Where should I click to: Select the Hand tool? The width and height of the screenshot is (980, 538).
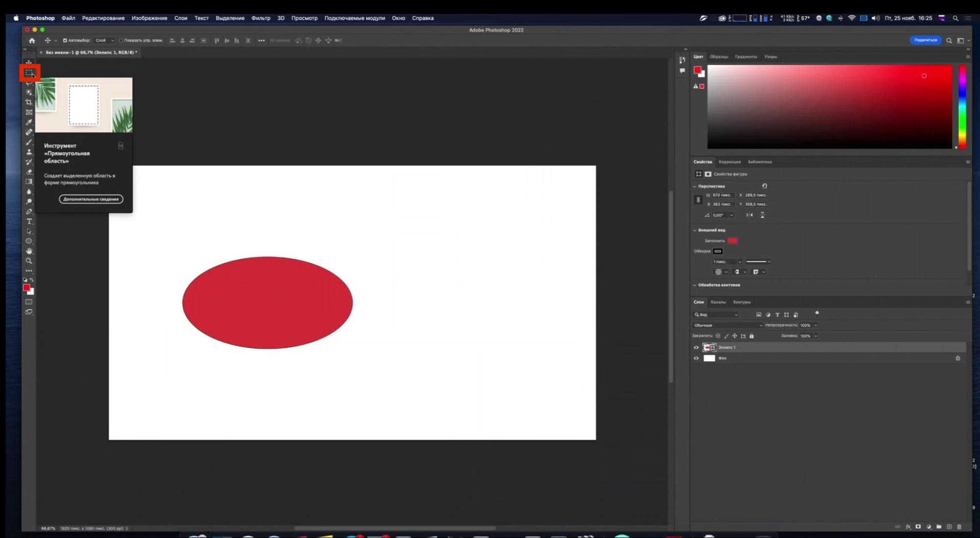29,251
